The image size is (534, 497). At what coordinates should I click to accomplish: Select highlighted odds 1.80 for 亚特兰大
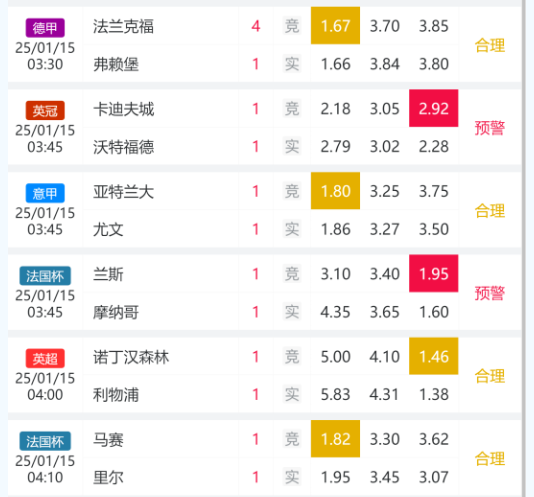tap(335, 191)
